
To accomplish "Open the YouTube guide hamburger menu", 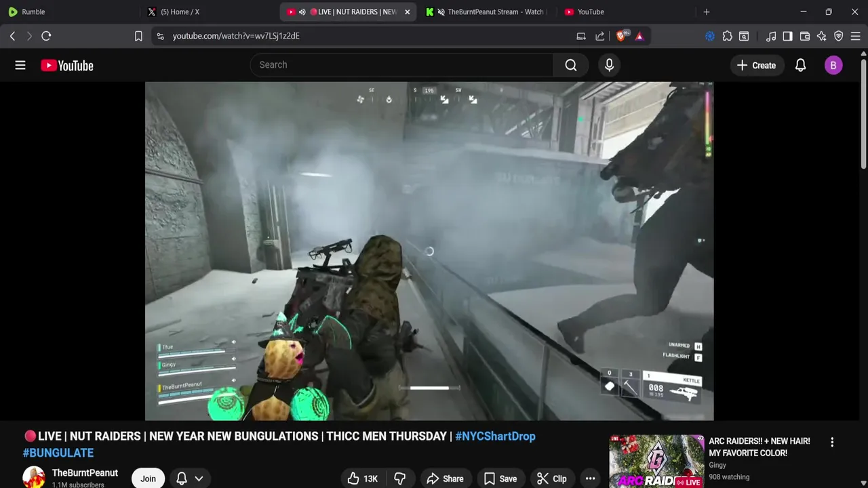I will click(20, 65).
